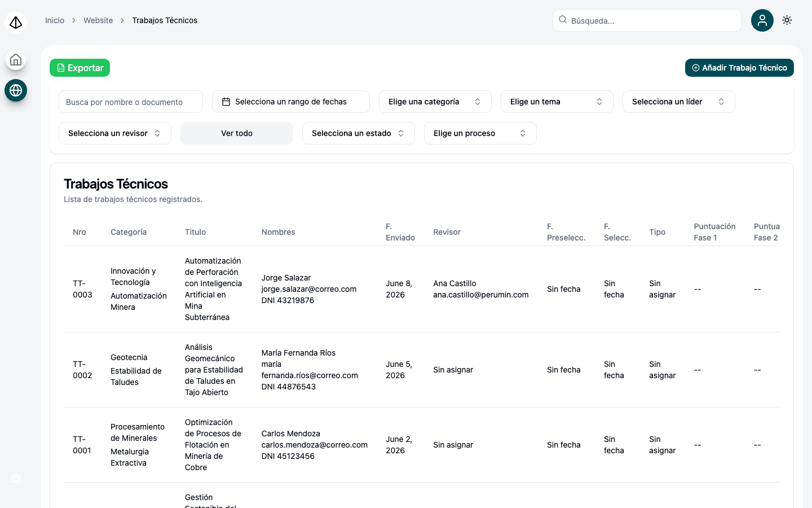
Task: Open the user profile avatar
Action: click(x=762, y=20)
